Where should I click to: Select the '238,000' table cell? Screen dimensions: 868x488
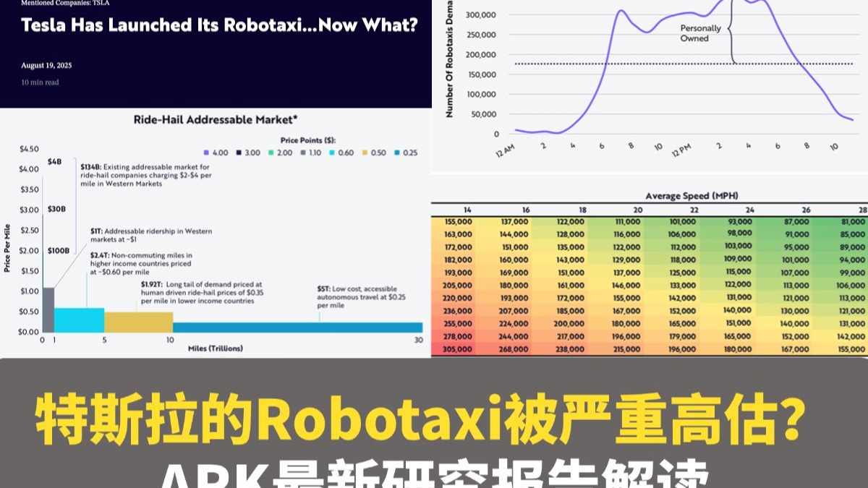point(569,349)
